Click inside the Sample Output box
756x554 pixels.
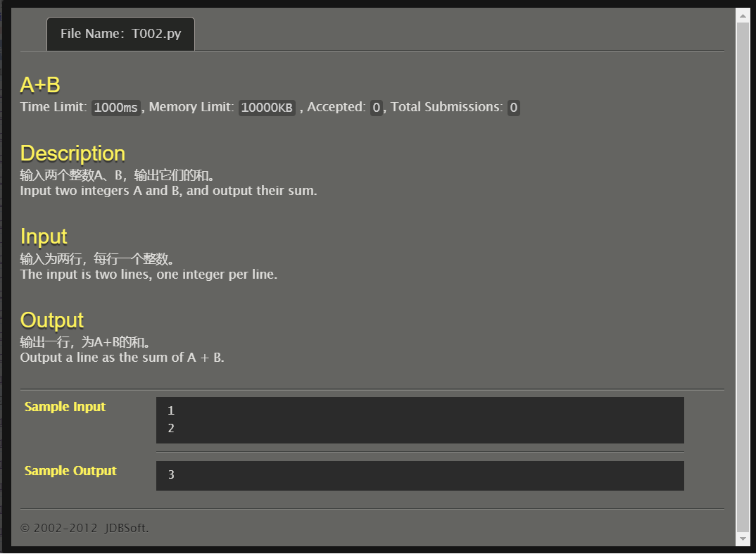pos(419,475)
